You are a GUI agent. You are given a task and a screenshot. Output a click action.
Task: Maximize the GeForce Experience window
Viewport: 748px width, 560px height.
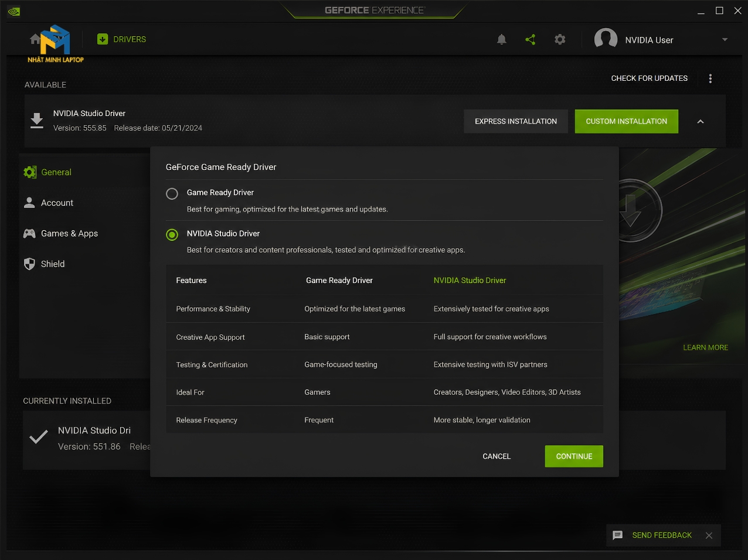719,11
